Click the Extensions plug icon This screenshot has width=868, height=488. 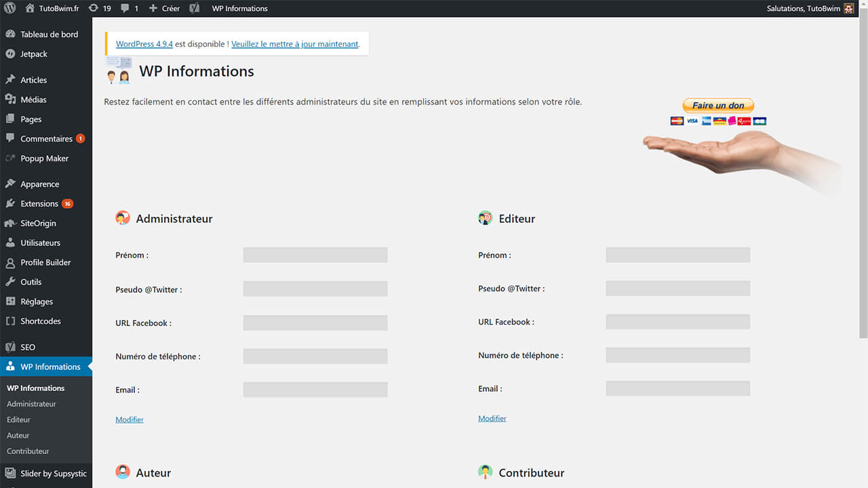click(x=10, y=203)
